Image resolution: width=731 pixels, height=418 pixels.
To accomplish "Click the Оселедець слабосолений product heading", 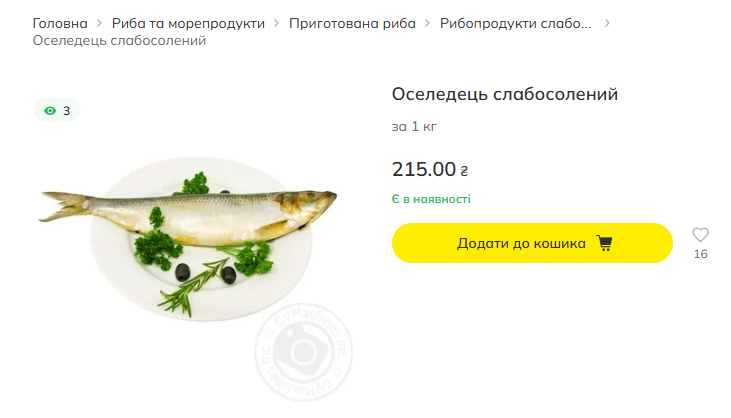I will pyautogui.click(x=505, y=94).
